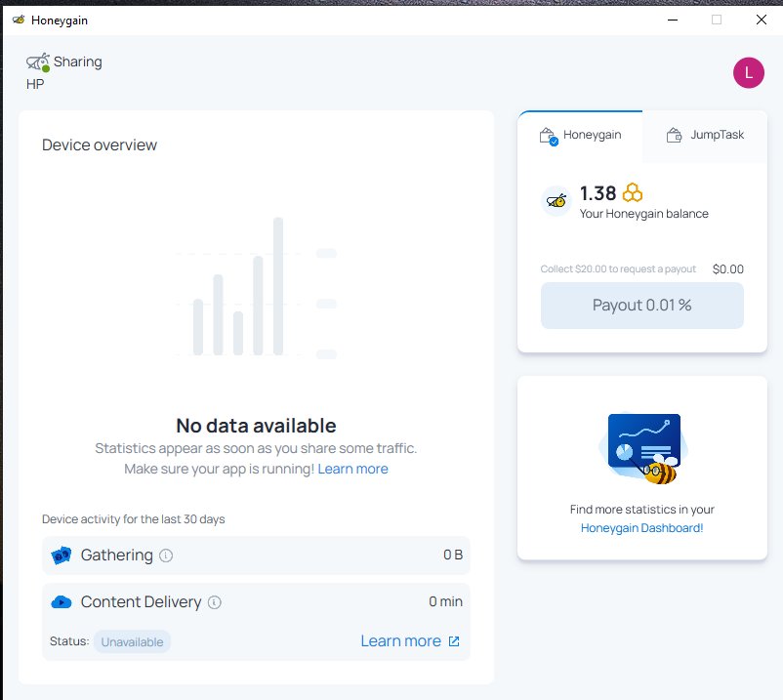The image size is (783, 700).
Task: Click the Sharing status text
Action: (77, 62)
